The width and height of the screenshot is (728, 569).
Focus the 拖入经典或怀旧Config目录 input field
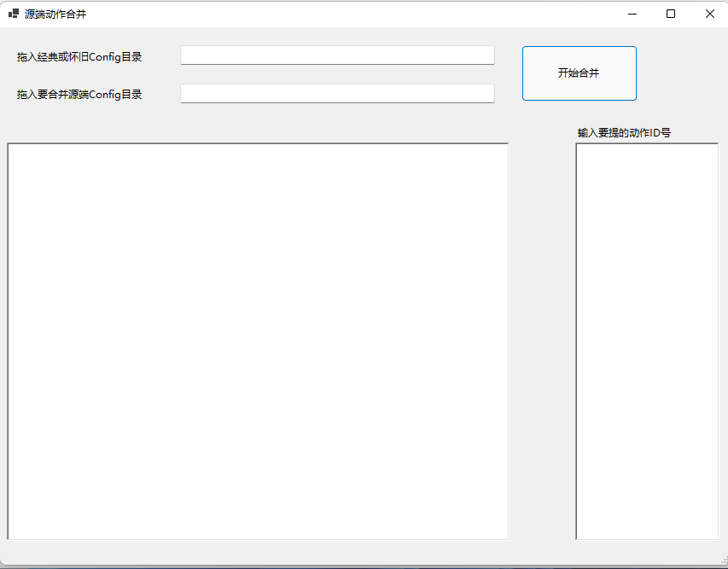[x=337, y=55]
